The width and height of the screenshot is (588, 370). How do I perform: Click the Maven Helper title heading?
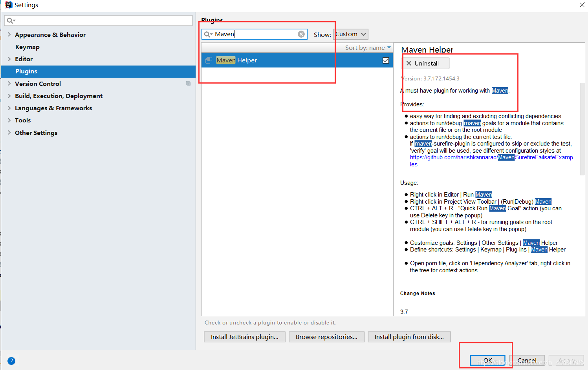pyautogui.click(x=427, y=50)
